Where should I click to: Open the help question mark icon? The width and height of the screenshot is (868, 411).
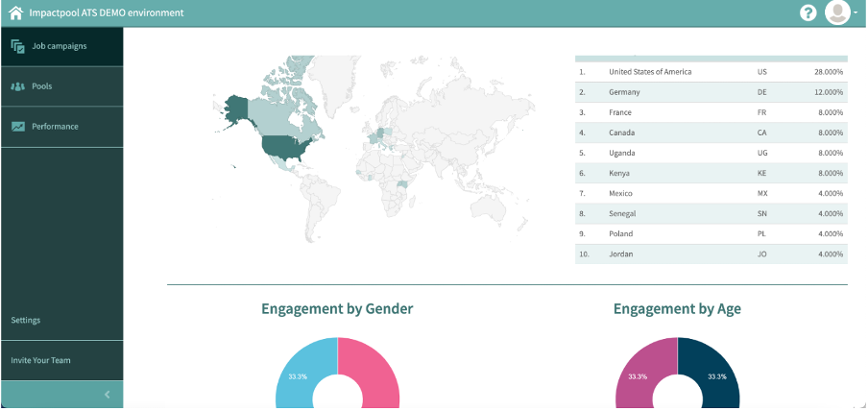tap(808, 12)
